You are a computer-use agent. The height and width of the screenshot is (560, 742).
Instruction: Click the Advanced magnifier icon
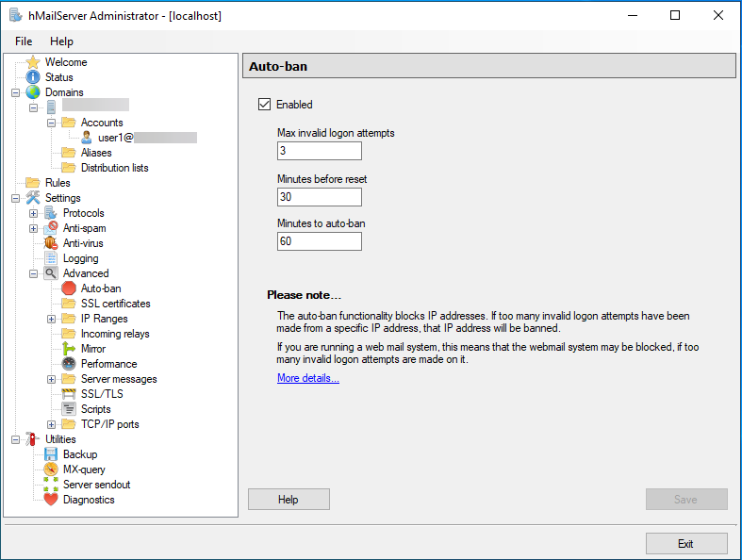[x=51, y=273]
